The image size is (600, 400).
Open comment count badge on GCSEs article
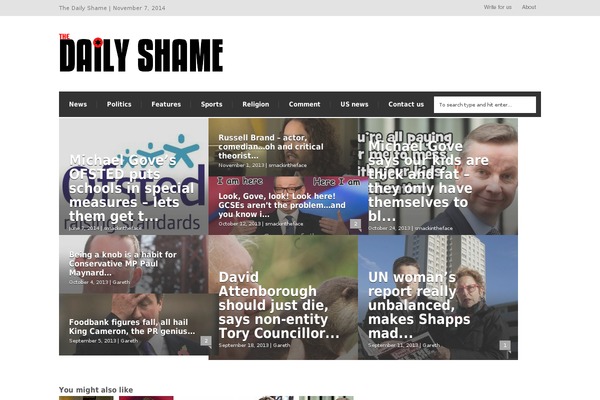[355, 224]
